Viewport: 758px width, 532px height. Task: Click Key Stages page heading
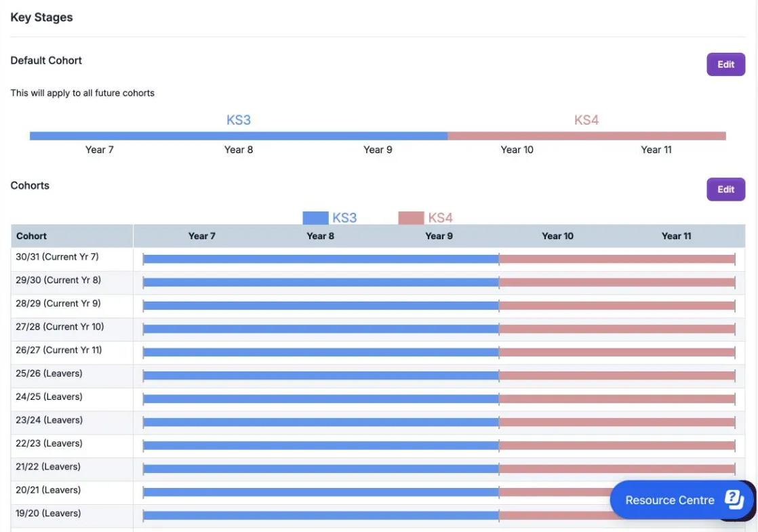[x=41, y=18]
